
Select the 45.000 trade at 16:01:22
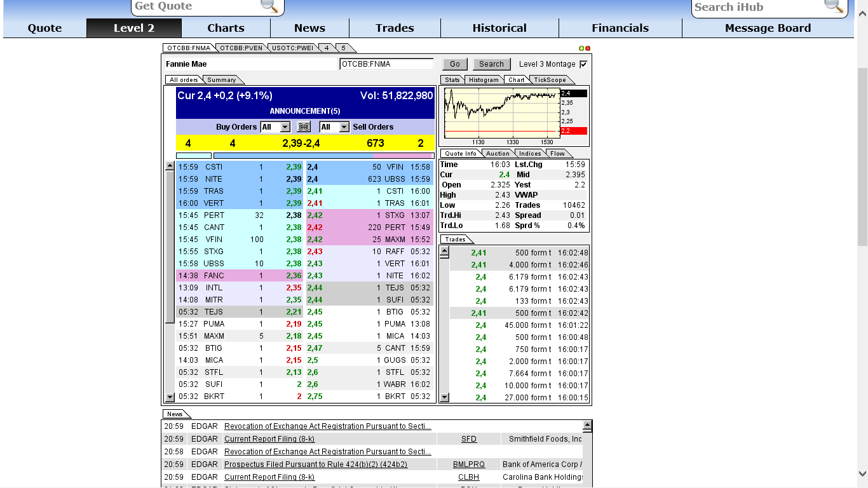point(520,325)
